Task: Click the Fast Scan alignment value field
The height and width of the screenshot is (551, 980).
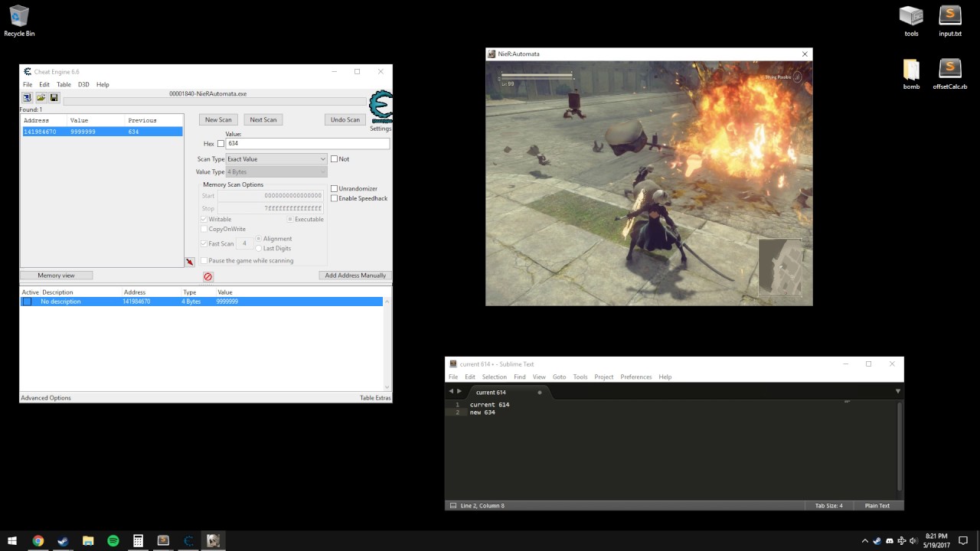Action: [x=245, y=243]
